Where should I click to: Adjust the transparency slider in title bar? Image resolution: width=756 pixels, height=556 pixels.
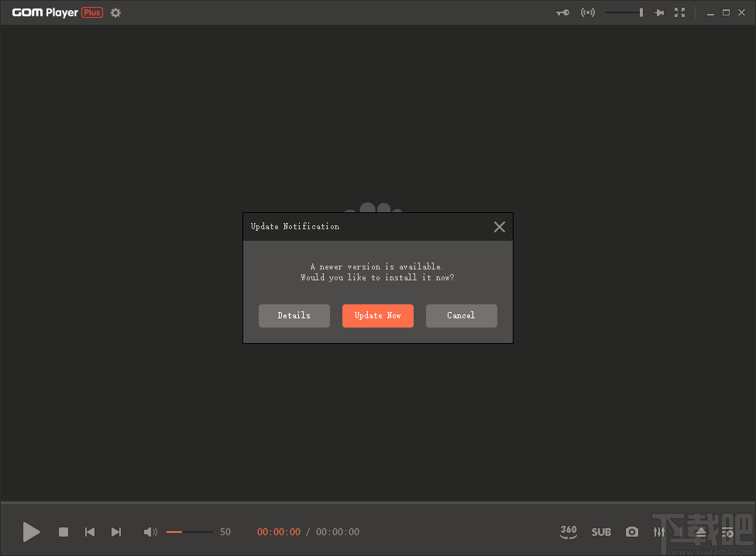624,12
